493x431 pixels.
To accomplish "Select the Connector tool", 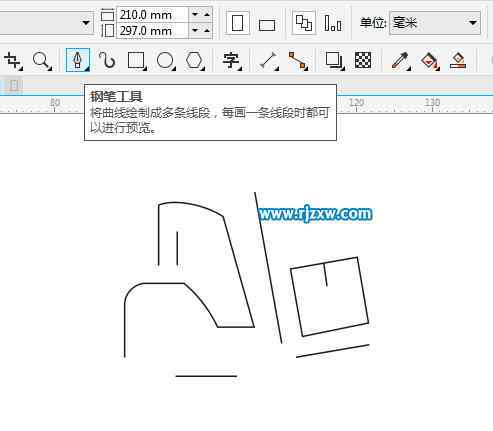I will pos(298,61).
